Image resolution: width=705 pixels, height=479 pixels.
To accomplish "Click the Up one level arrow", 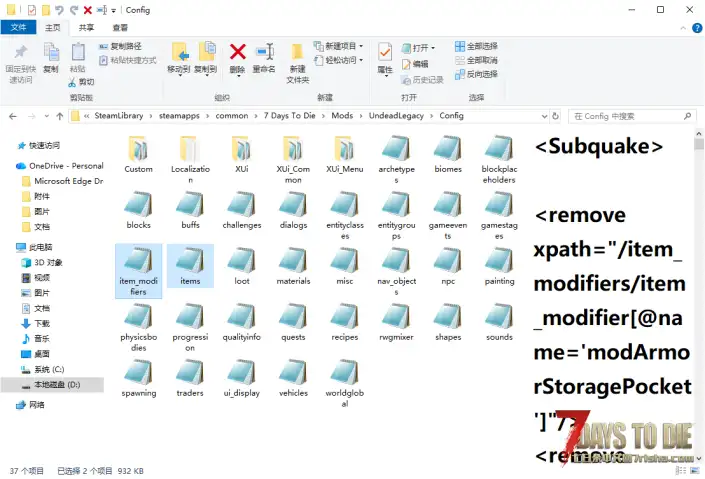I will pos(60,116).
